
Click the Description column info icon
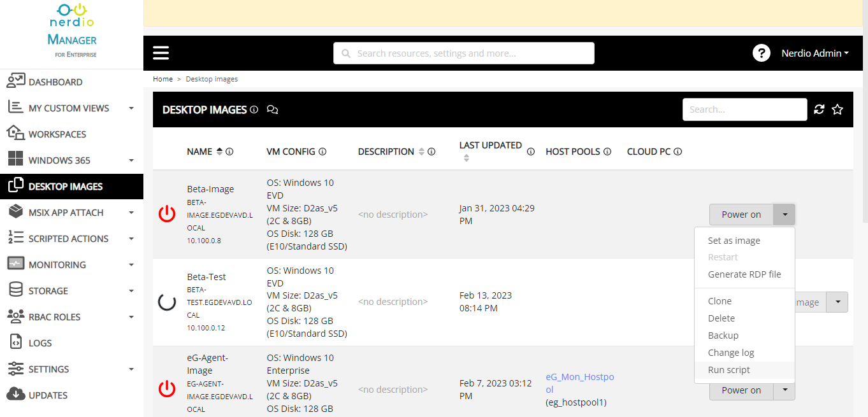tap(431, 152)
